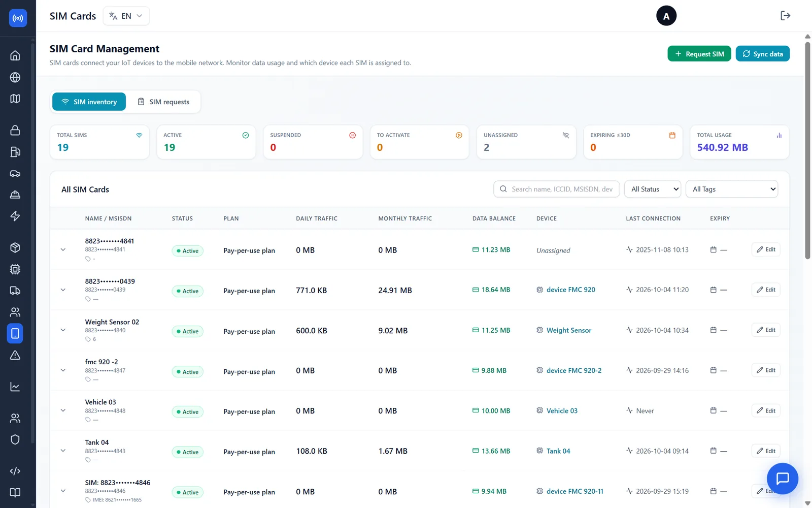The height and width of the screenshot is (508, 812).
Task: Open the Weight Sensor device link
Action: pyautogui.click(x=569, y=330)
